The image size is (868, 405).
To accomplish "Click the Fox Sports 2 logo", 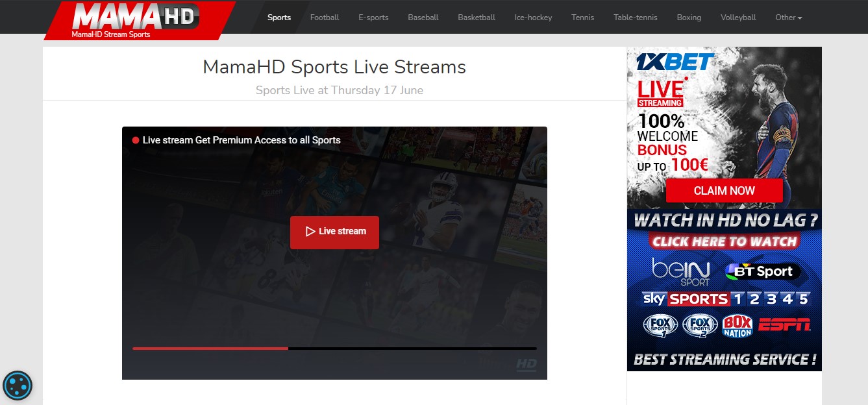I will pos(700,325).
